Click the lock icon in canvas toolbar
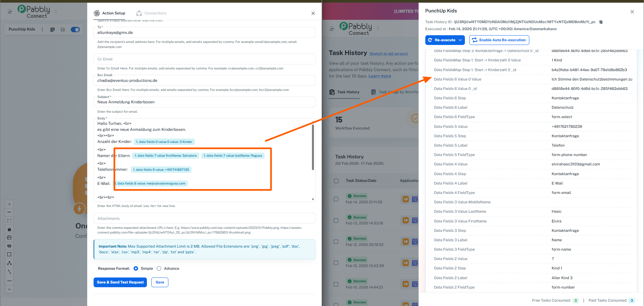Viewport: 644px width, 306px height. coord(9,229)
